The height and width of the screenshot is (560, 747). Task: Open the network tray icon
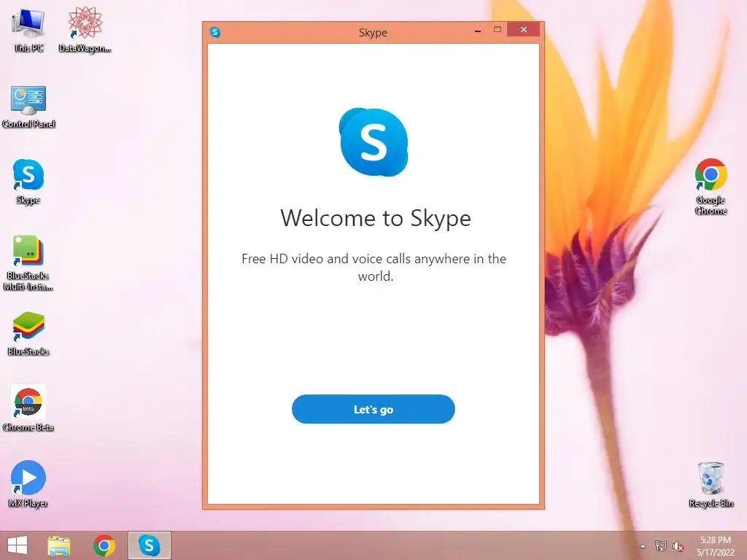(x=660, y=545)
